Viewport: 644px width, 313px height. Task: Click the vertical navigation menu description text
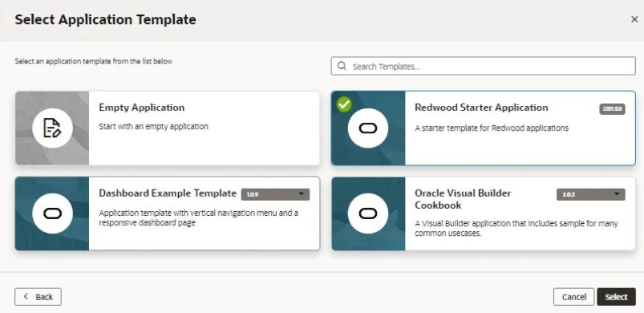(x=199, y=218)
